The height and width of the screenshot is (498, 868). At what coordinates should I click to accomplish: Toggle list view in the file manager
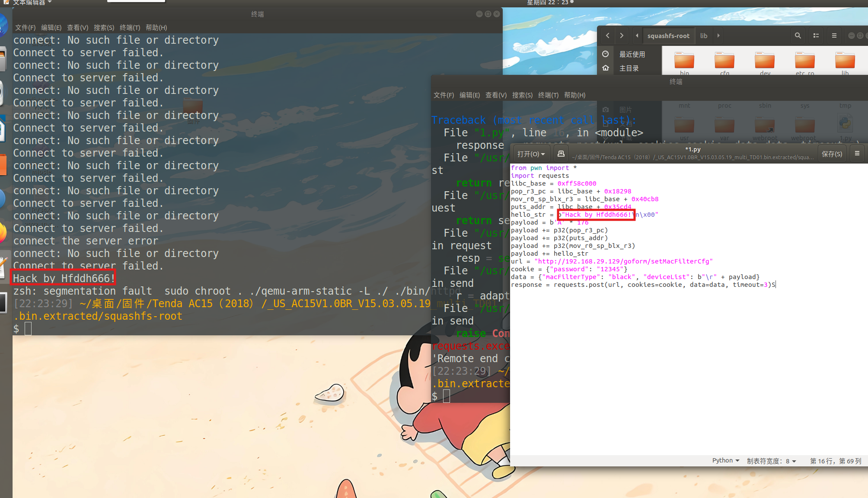point(816,35)
